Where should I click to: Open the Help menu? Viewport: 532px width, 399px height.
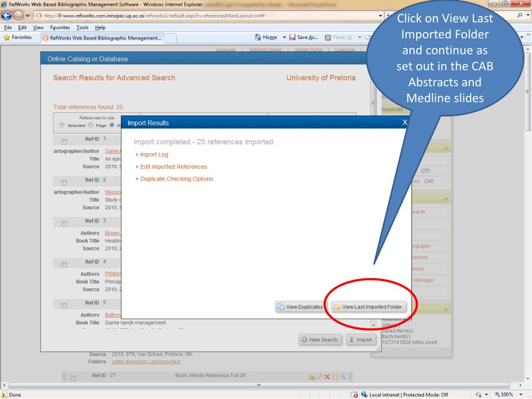point(100,28)
